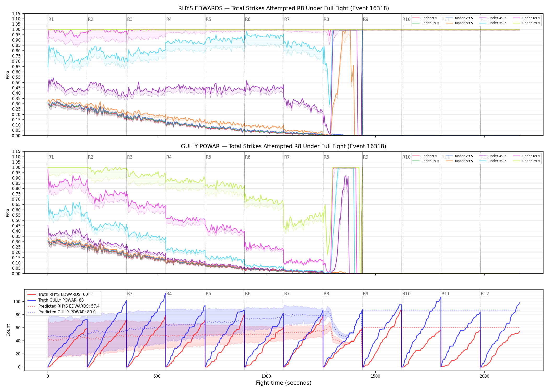Select 'under 9.5' legend entry in Gully Powar chart
The height and width of the screenshot is (392, 549).
pos(425,156)
